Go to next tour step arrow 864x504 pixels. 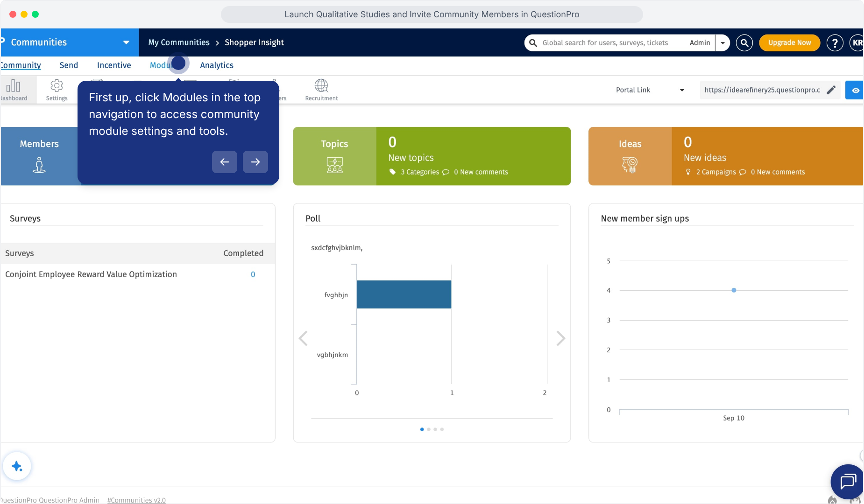click(255, 162)
